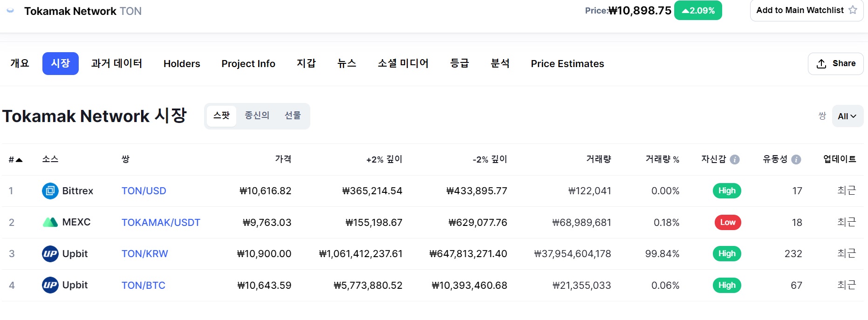Open the All pair filter dropdown

coord(847,116)
